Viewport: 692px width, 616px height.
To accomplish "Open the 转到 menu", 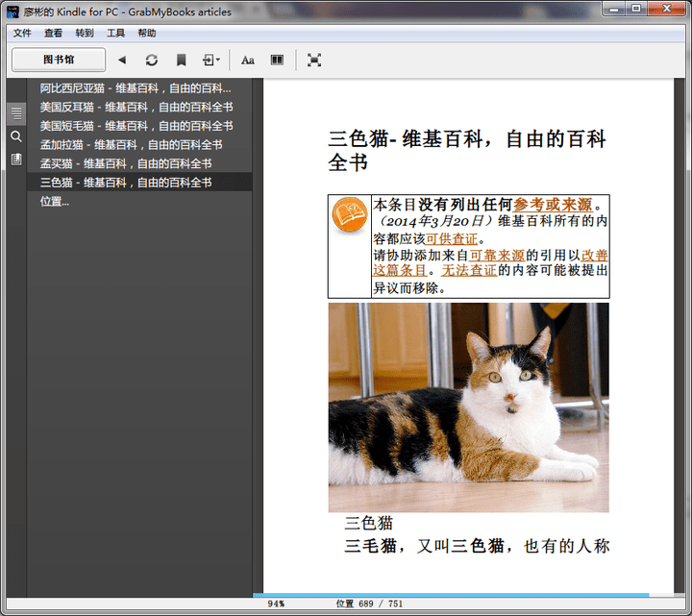I will coord(85,33).
